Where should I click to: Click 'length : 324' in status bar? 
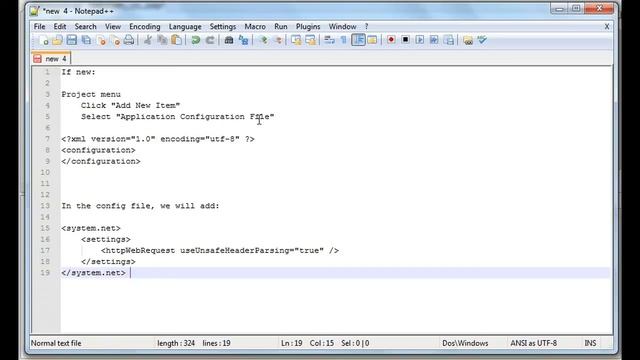(176, 343)
